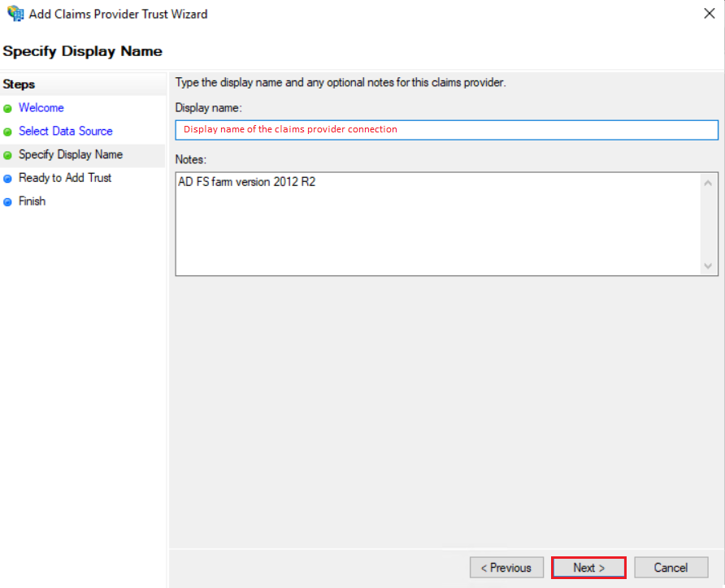Click the green bullet beside Specify Display Name
The image size is (725, 588).
(7, 155)
